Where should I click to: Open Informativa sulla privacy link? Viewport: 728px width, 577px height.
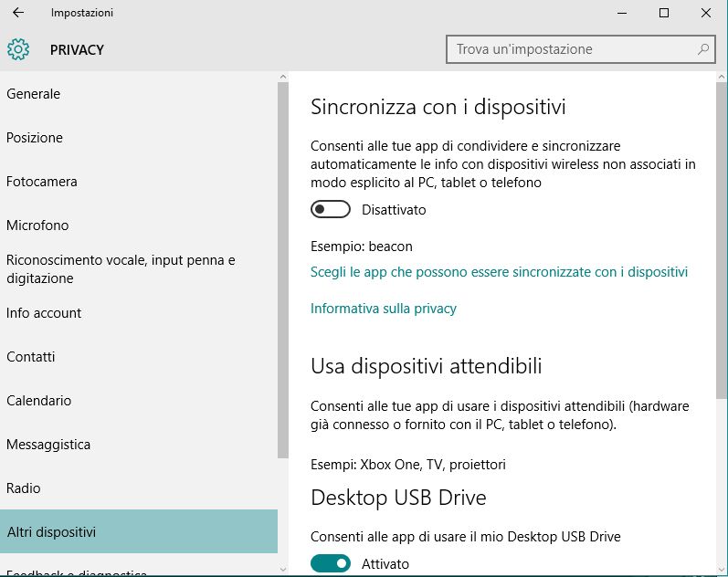384,309
